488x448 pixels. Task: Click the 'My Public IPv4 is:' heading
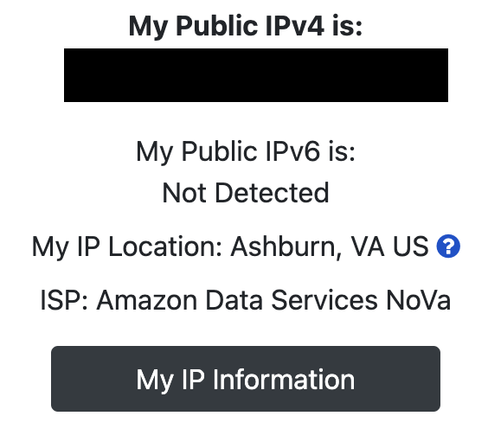246,26
